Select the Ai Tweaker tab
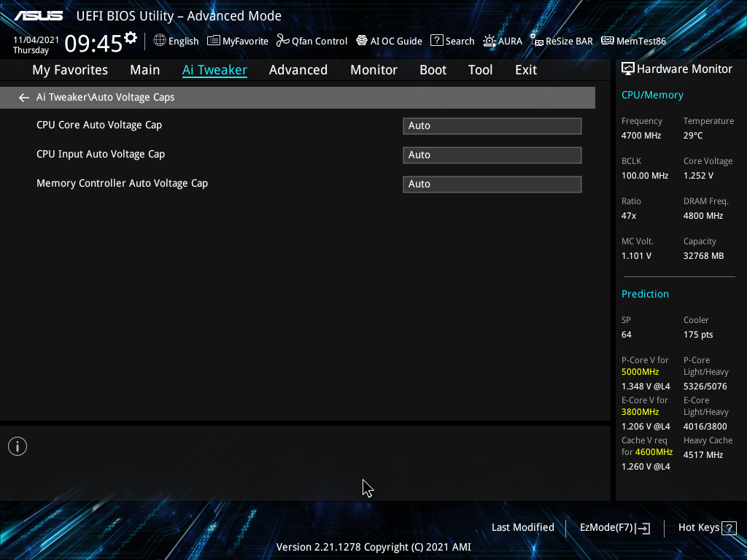This screenshot has height=560, width=747. pos(214,69)
